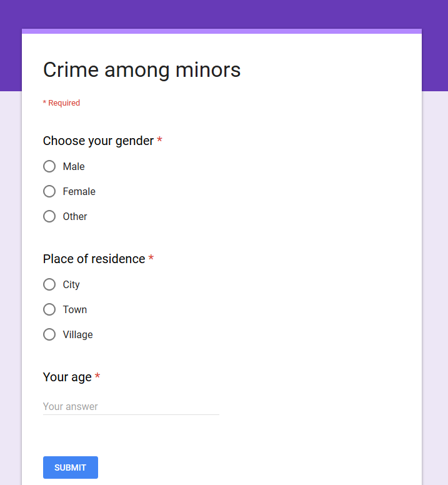
Task: Mark the Village radio circle
Action: (x=49, y=334)
